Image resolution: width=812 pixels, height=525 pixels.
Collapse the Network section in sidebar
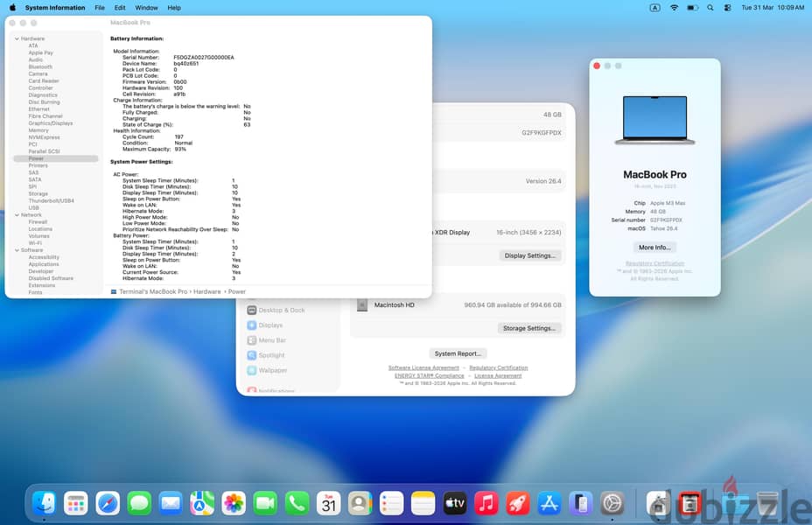[17, 215]
